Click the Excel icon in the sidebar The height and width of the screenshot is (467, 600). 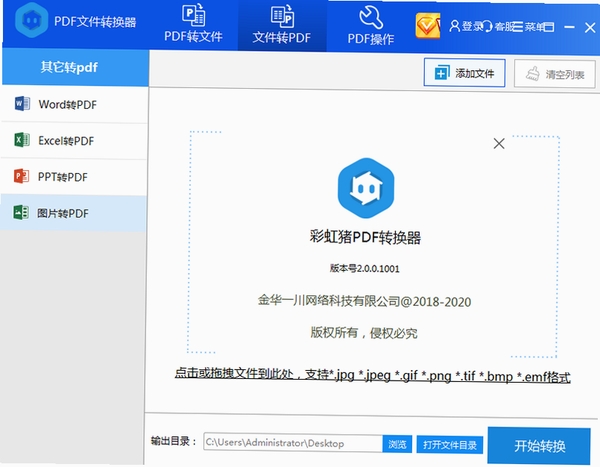point(22,140)
